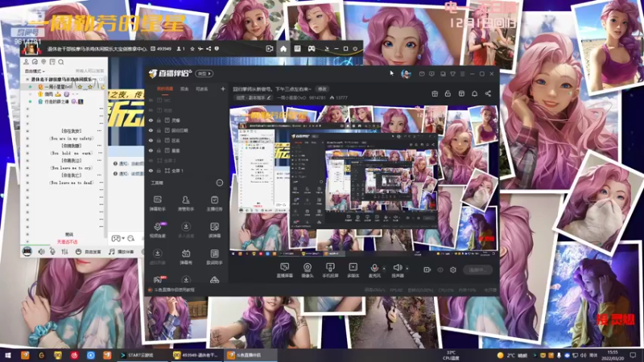Open taskbar clock and date
Screen dimensions: 644x362
pos(613,355)
